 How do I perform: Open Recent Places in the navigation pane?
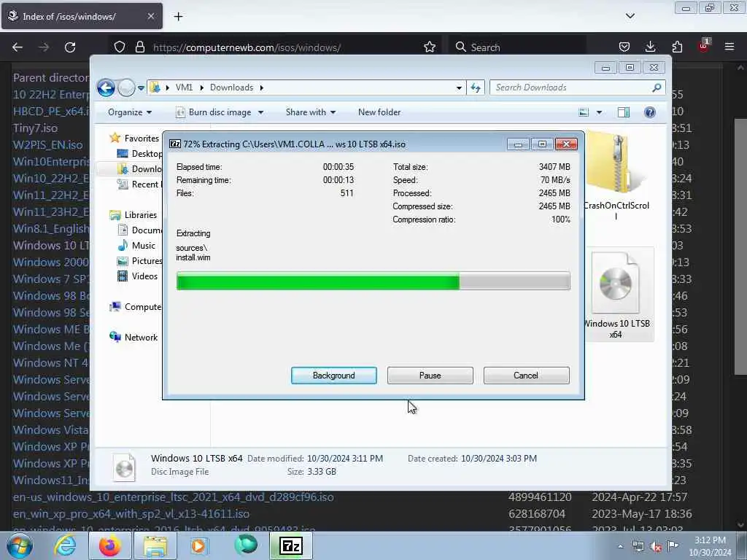139,184
